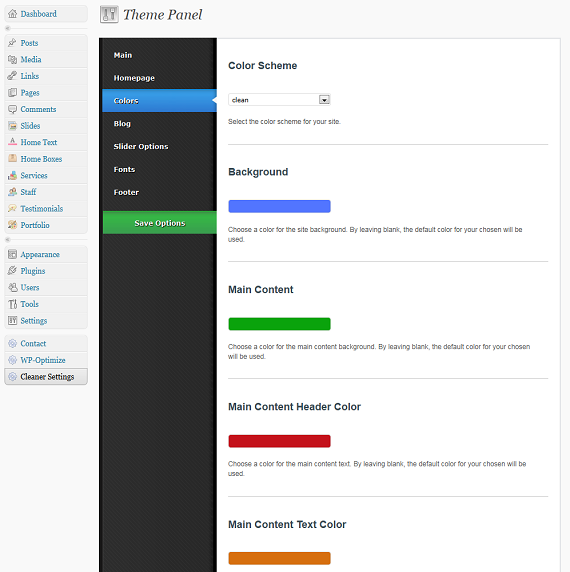The width and height of the screenshot is (570, 572).
Task: Pick the blue Background color swatch
Action: click(x=279, y=206)
